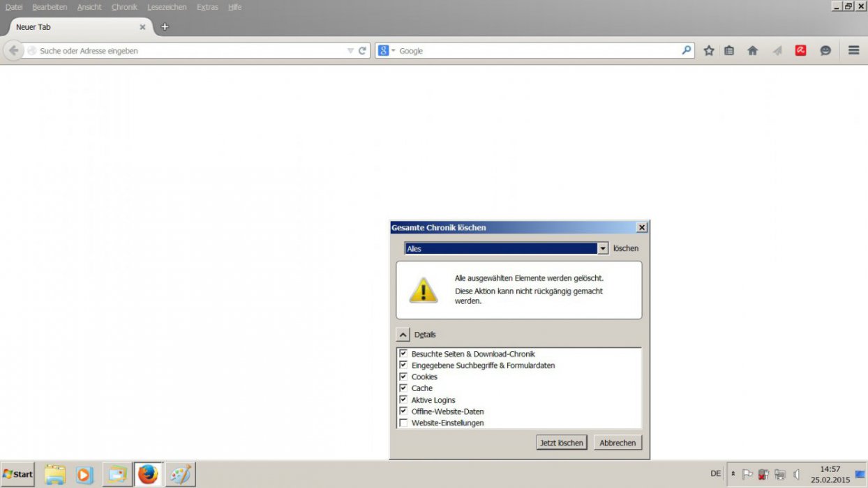Click the bookmark star icon
The height and width of the screenshot is (488, 868).
[x=709, y=51]
